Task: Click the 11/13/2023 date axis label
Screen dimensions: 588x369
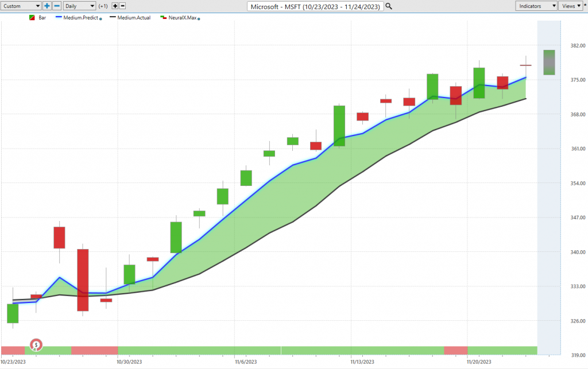Action: pyautogui.click(x=362, y=362)
